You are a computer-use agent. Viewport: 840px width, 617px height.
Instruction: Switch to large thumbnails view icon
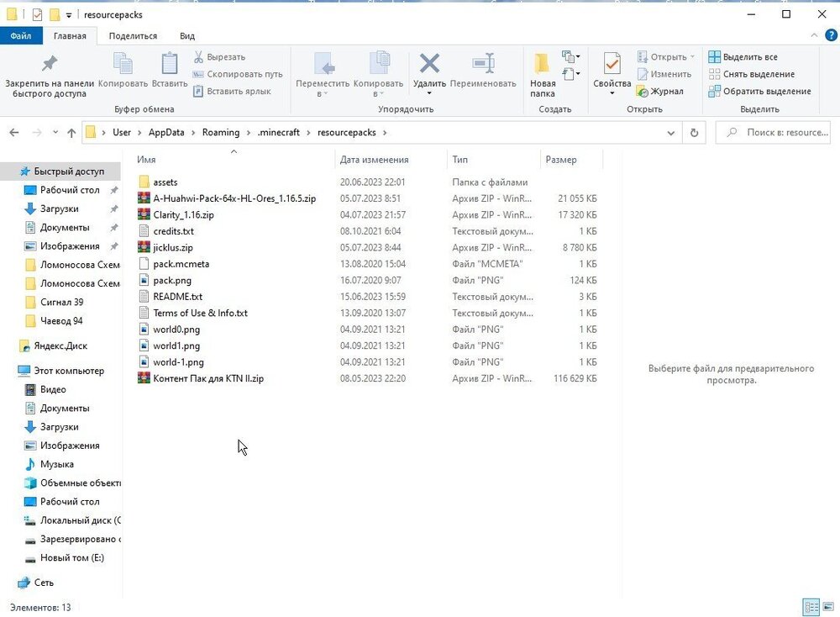coord(828,608)
